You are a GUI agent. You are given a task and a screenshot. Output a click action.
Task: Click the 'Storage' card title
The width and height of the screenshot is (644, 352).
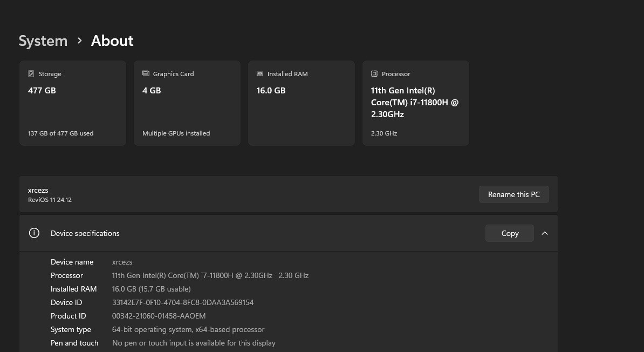click(50, 74)
